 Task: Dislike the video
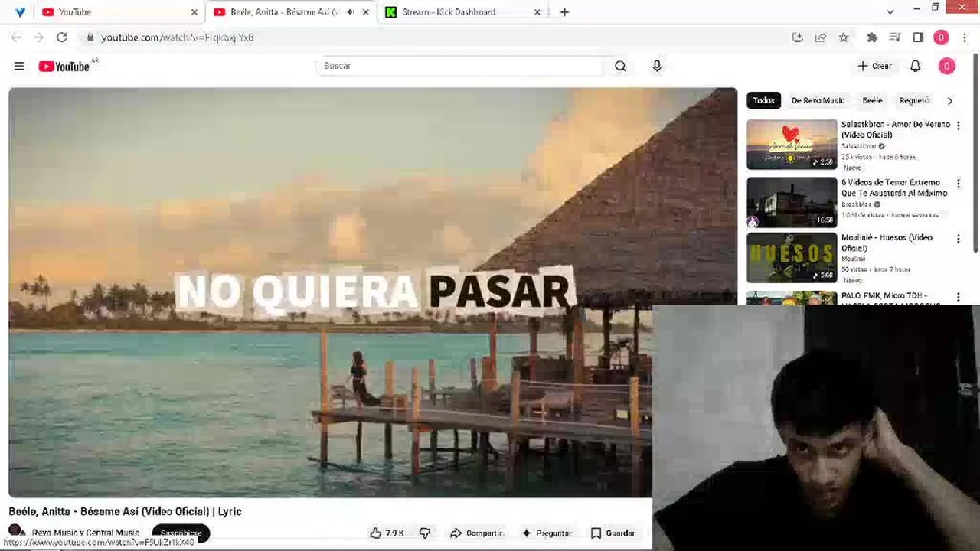click(425, 533)
